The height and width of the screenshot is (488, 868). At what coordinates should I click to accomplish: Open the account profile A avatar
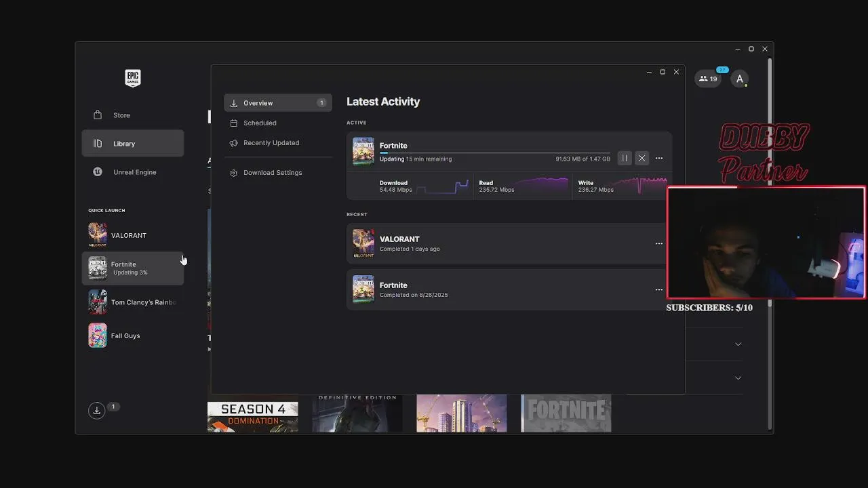[x=740, y=79]
